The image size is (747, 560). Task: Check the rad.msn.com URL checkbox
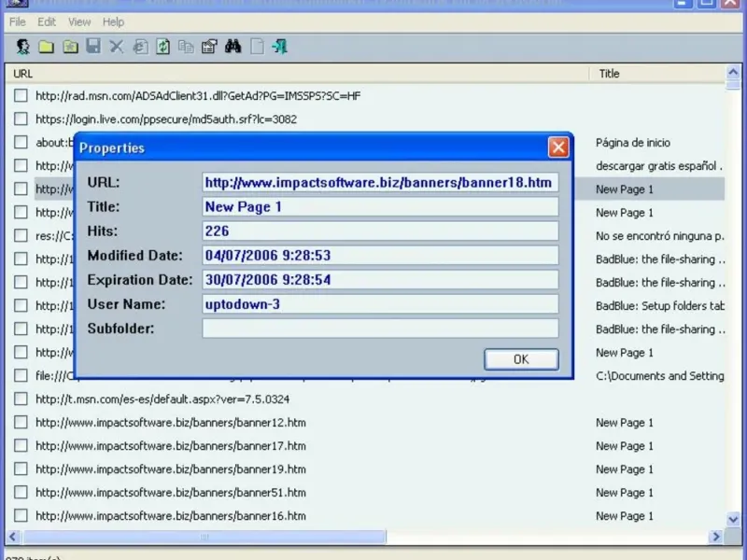tap(21, 95)
